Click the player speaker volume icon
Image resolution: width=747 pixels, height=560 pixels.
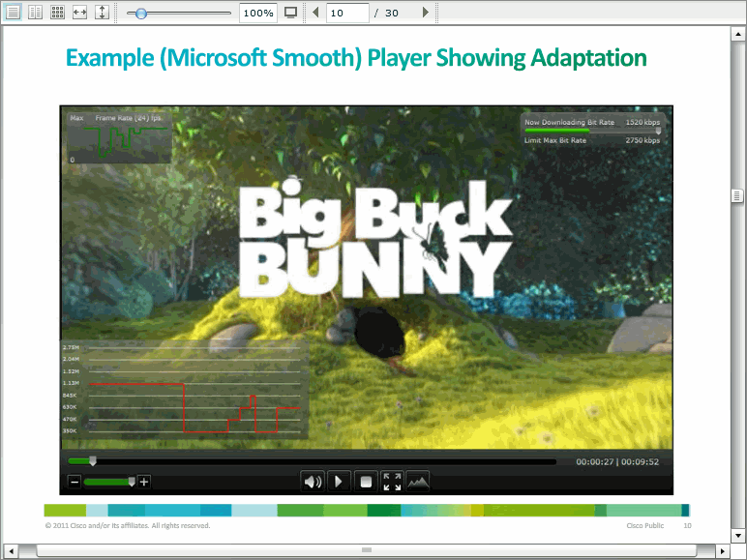pyautogui.click(x=313, y=482)
